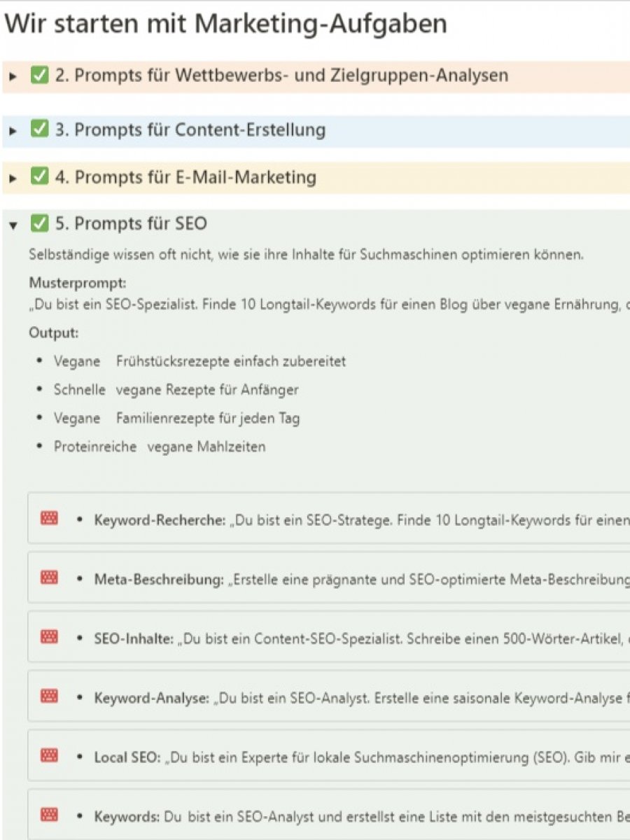Screen dimensions: 630x840
Task: Expand the Wettbewerbs- und Zielgruppen-Analysen section arrow
Action: (x=13, y=76)
